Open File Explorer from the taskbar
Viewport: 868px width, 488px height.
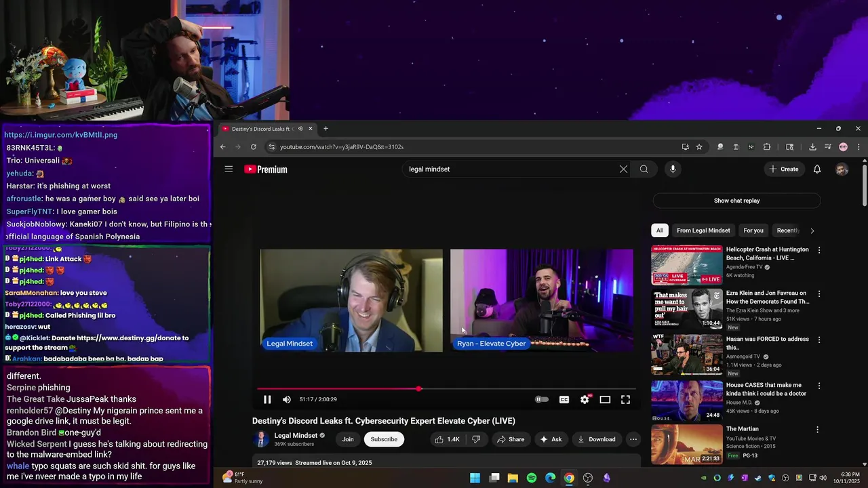[x=513, y=478]
